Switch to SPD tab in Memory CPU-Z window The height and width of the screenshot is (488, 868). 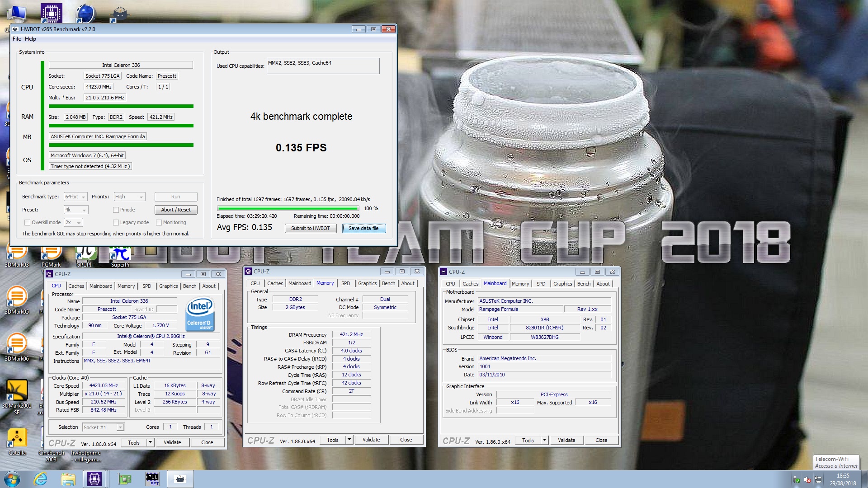point(345,283)
